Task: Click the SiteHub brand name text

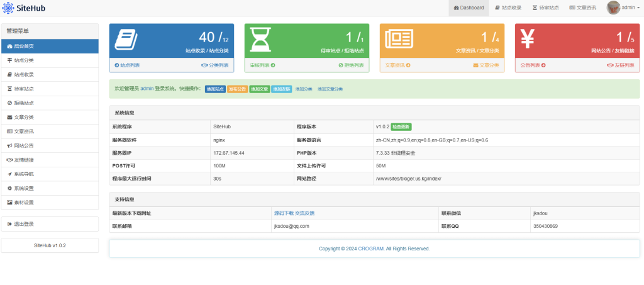Action: 31,8
